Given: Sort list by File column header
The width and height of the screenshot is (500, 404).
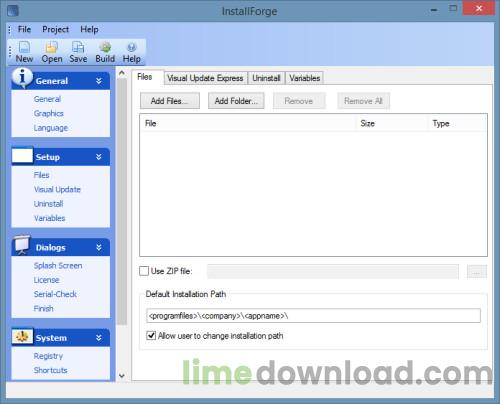Looking at the screenshot, I should click(x=249, y=124).
